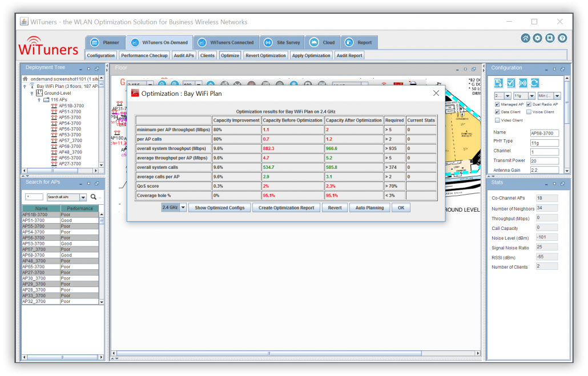Viewport: 588px width, 376px height.
Task: Uncheck the Dual Radio AP checkbox
Action: [x=529, y=104]
